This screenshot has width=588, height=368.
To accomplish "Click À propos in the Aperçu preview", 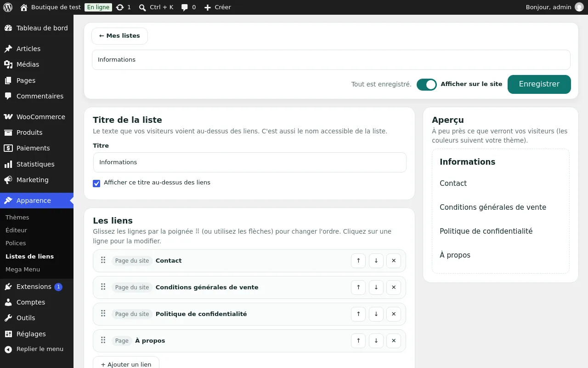I will pyautogui.click(x=455, y=255).
